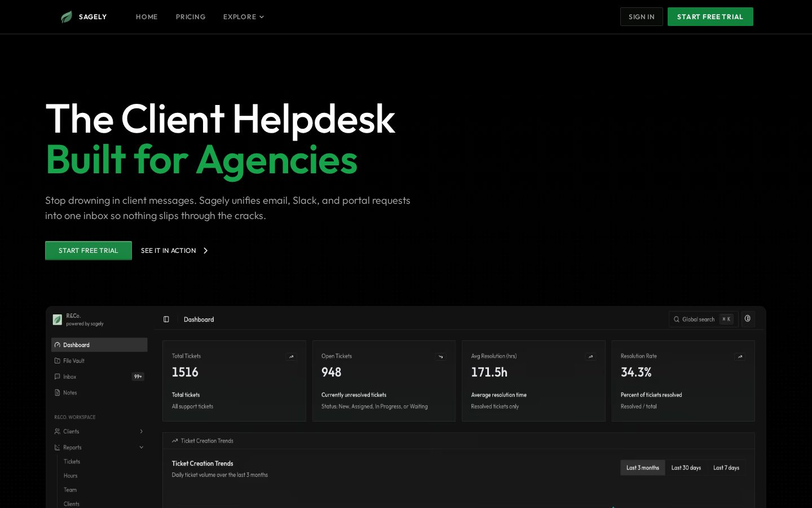Open Notes in the sidebar
The image size is (812, 508).
(x=99, y=392)
